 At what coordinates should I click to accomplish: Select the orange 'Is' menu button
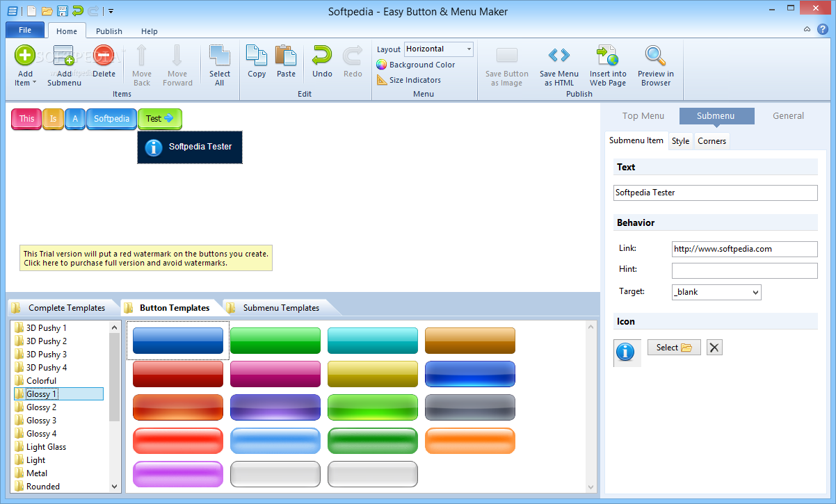coord(53,119)
